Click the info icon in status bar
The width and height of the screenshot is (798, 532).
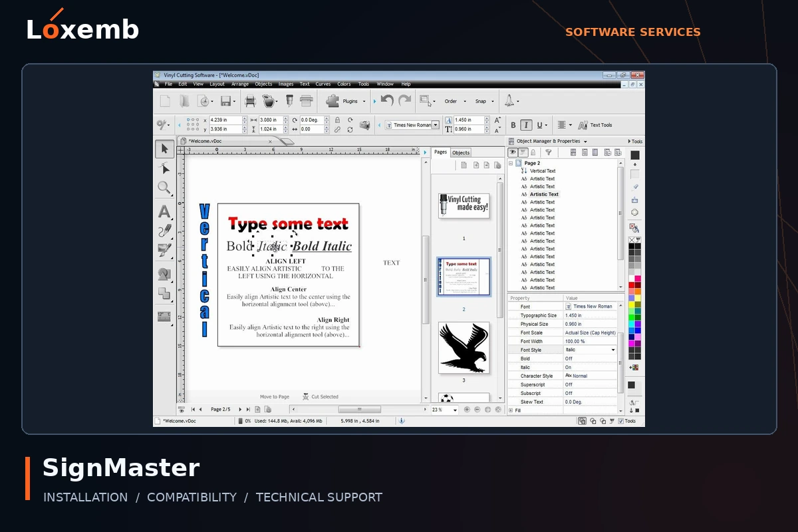tap(402, 421)
